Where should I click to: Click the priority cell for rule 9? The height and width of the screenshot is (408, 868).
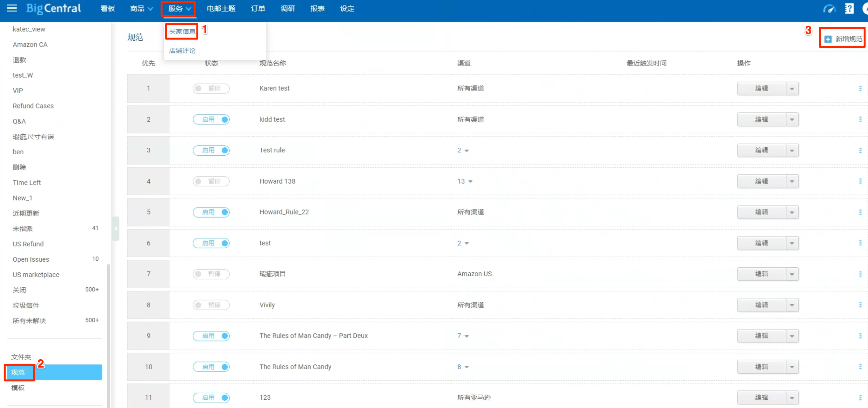tap(148, 336)
